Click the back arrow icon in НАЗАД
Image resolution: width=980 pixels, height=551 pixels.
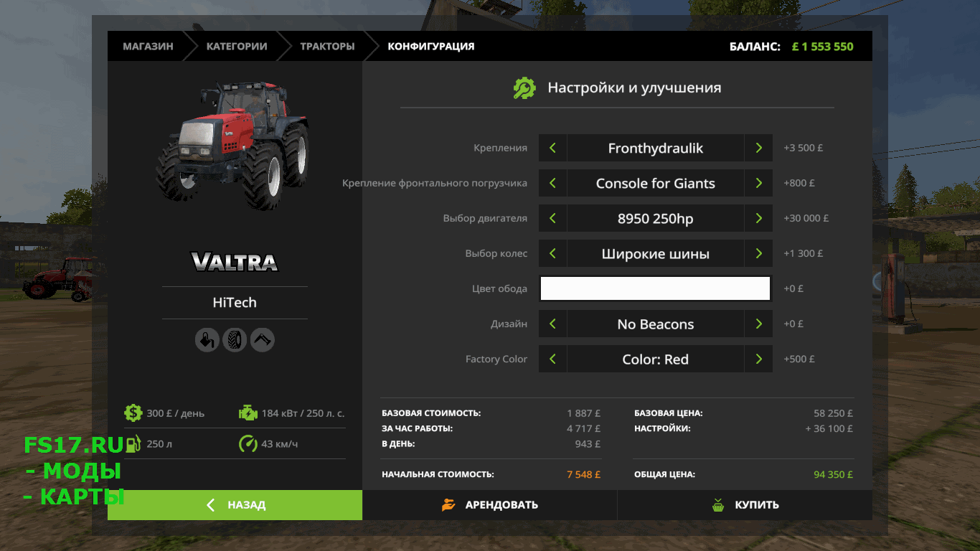pos(211,505)
